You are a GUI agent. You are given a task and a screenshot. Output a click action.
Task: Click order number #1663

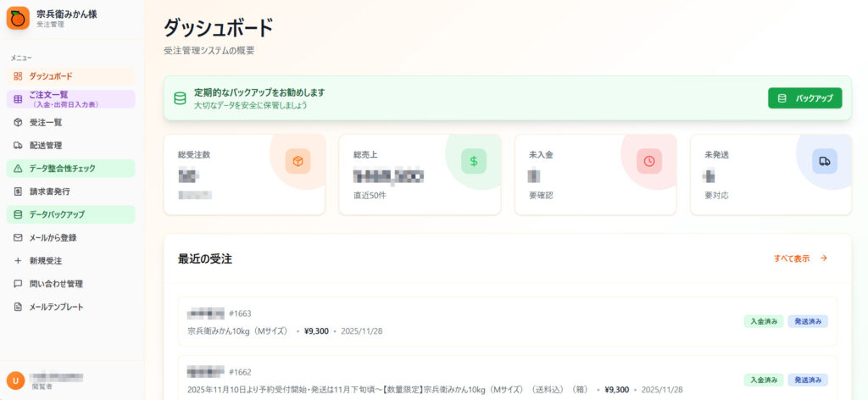[x=240, y=314]
